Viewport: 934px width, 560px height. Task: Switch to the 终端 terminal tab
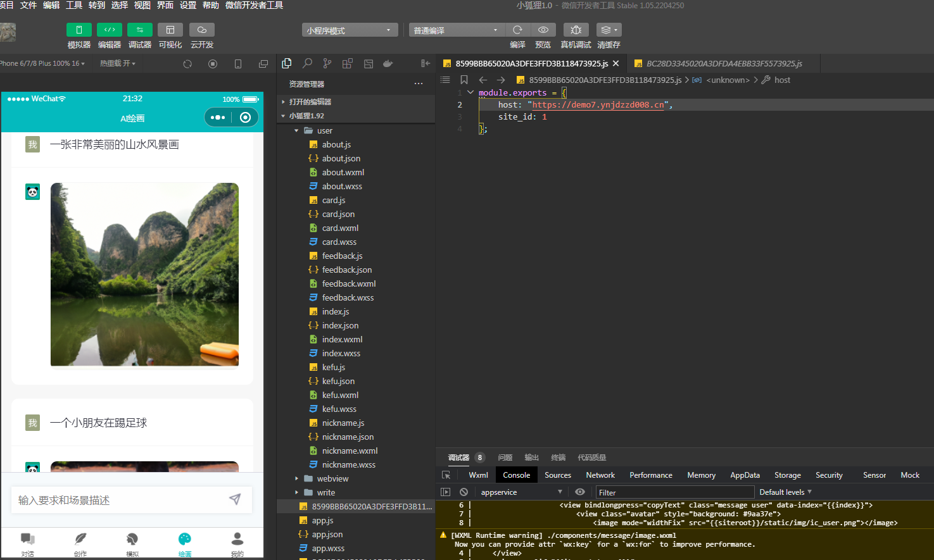point(558,457)
